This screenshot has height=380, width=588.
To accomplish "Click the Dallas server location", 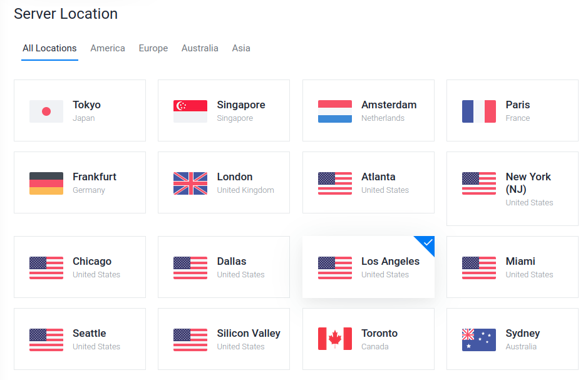I will (224, 267).
